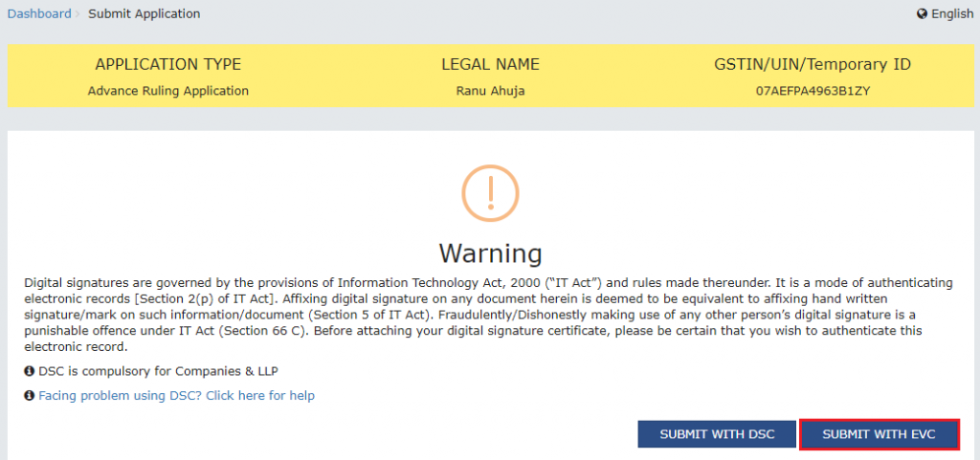Viewport: 980px width, 460px height.
Task: Click the globe language icon
Action: 922,13
